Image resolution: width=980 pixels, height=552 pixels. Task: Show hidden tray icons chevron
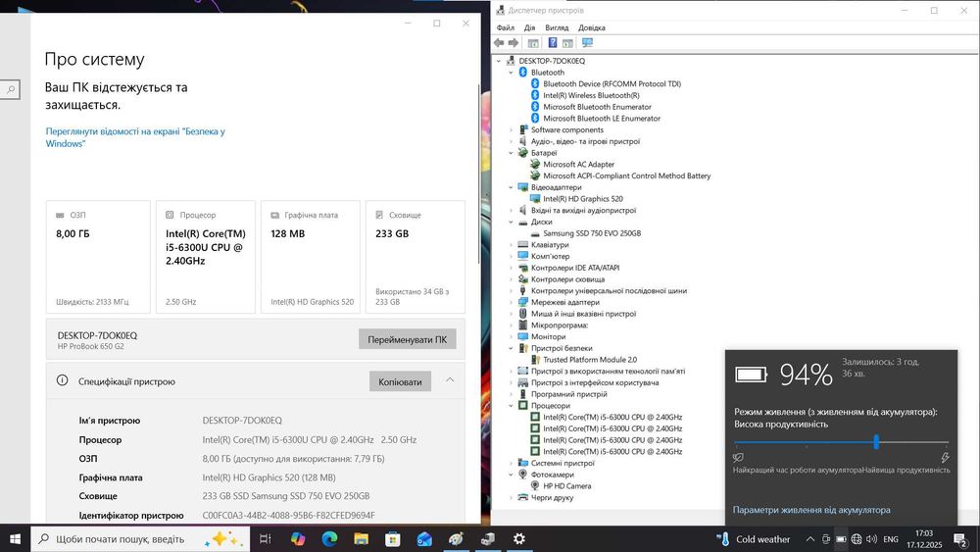click(x=810, y=539)
